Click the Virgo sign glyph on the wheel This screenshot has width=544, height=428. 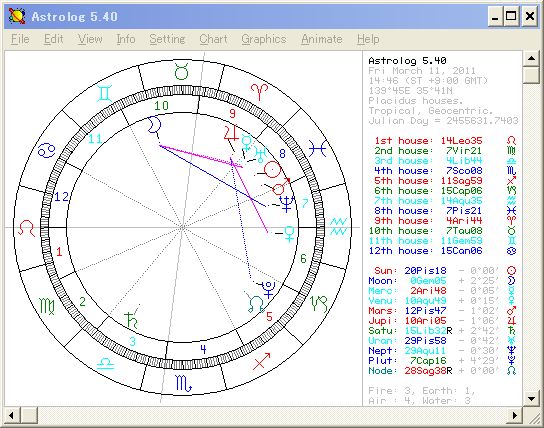tap(47, 306)
